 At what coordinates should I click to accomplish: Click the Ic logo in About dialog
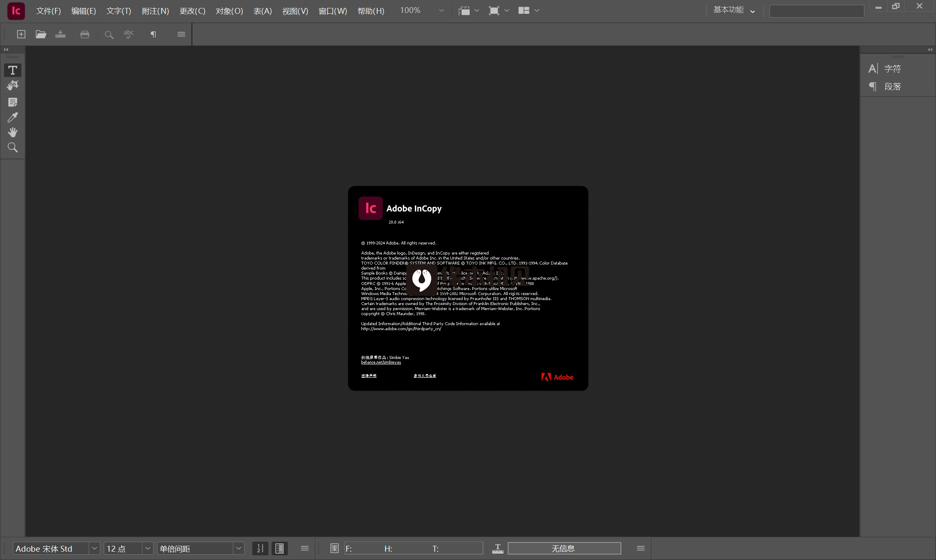(370, 208)
